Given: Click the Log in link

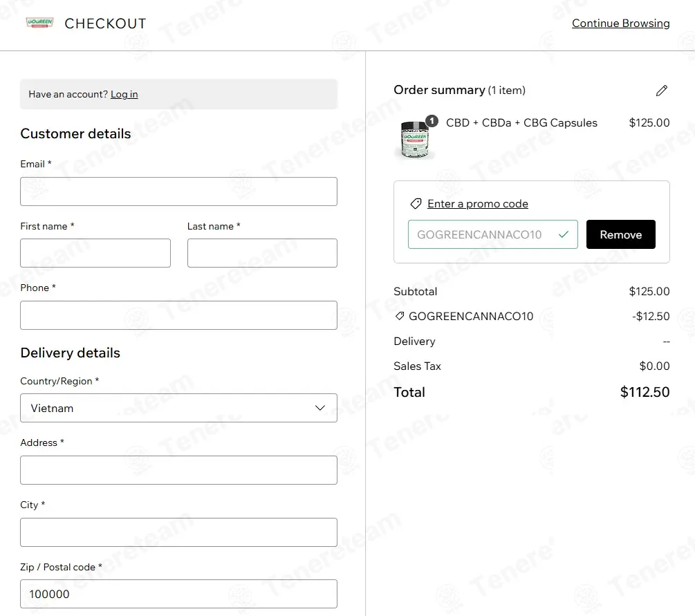Looking at the screenshot, I should click(x=124, y=95).
